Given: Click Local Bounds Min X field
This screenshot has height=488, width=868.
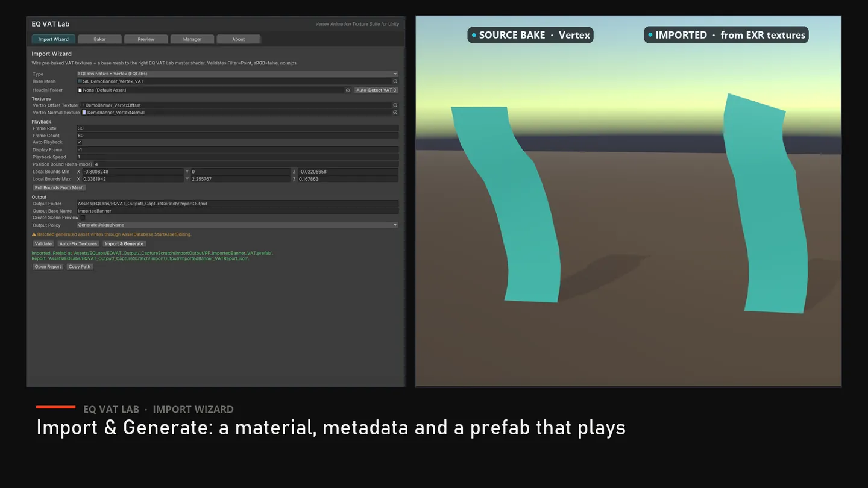Looking at the screenshot, I should click(132, 172).
